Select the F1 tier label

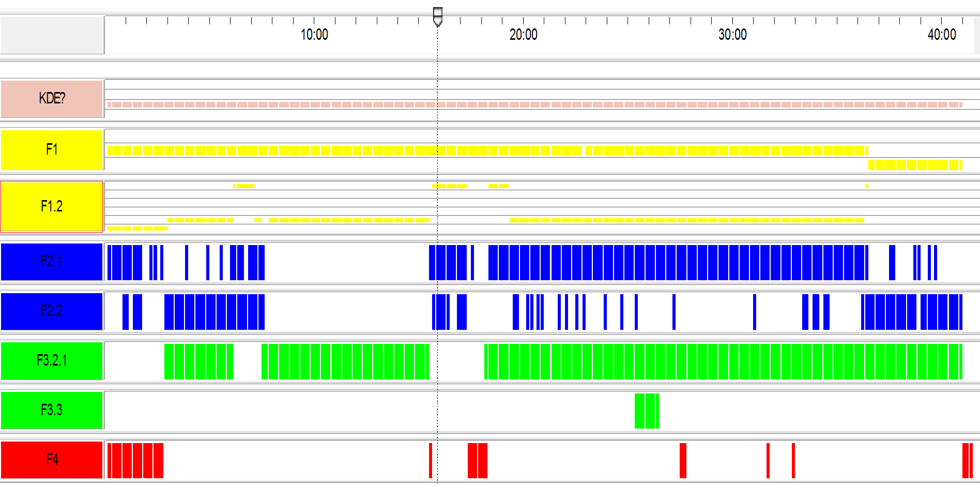[x=52, y=149]
